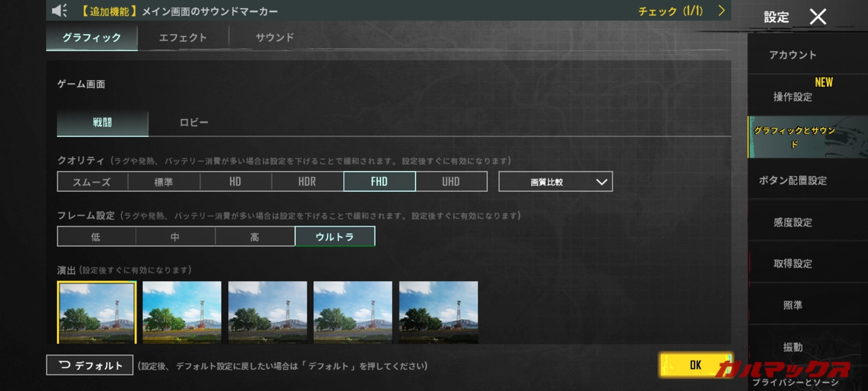This screenshot has width=868, height=391.
Task: Pick the second 演出 style thumbnail
Action: click(182, 312)
